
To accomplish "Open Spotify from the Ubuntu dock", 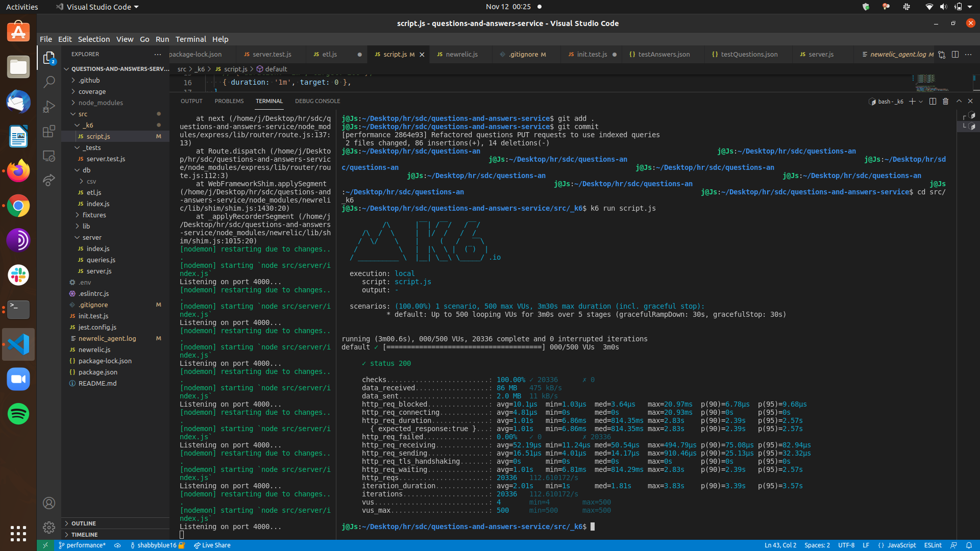I will (x=18, y=414).
